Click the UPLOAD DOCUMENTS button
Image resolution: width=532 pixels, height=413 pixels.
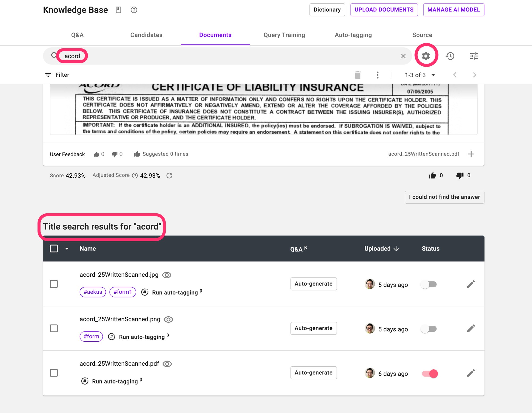coord(384,10)
